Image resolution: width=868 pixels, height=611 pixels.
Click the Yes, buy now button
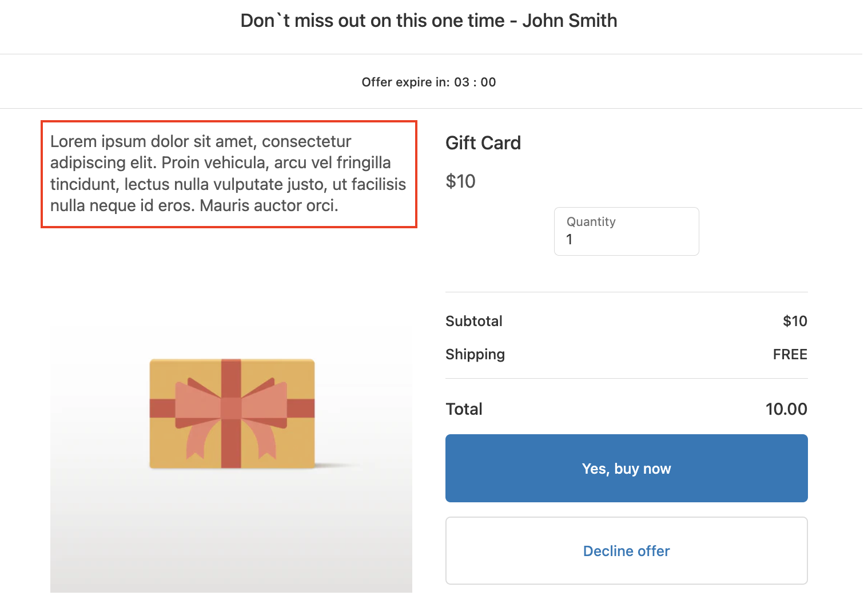click(626, 469)
